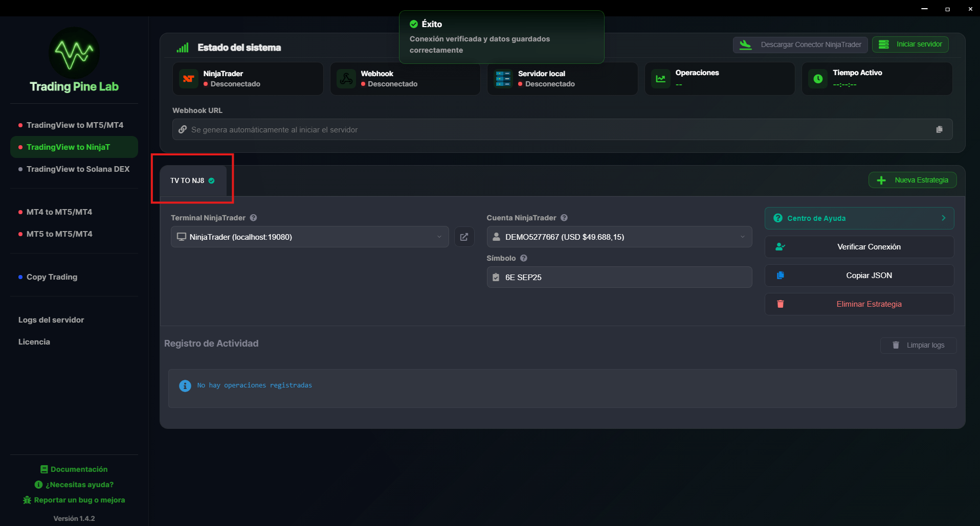Click the copy icon in the Webhook URL field

point(940,129)
